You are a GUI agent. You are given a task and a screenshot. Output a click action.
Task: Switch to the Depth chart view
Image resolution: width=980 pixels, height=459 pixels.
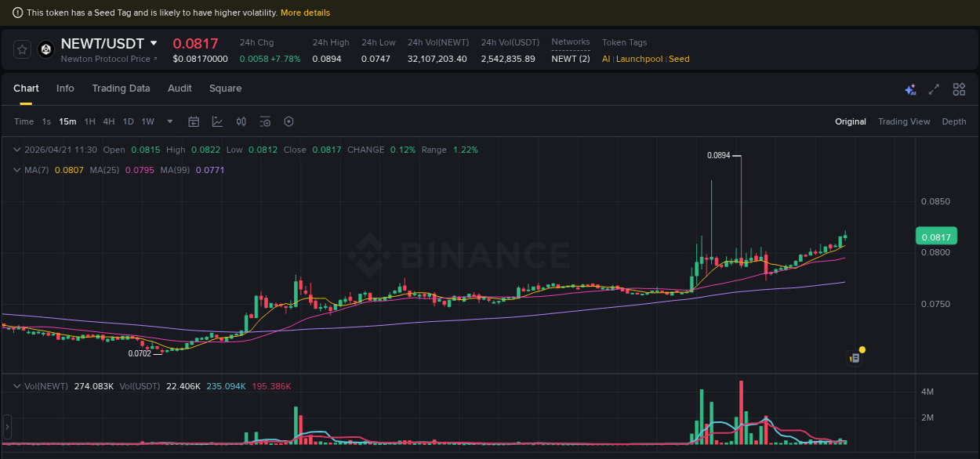953,121
